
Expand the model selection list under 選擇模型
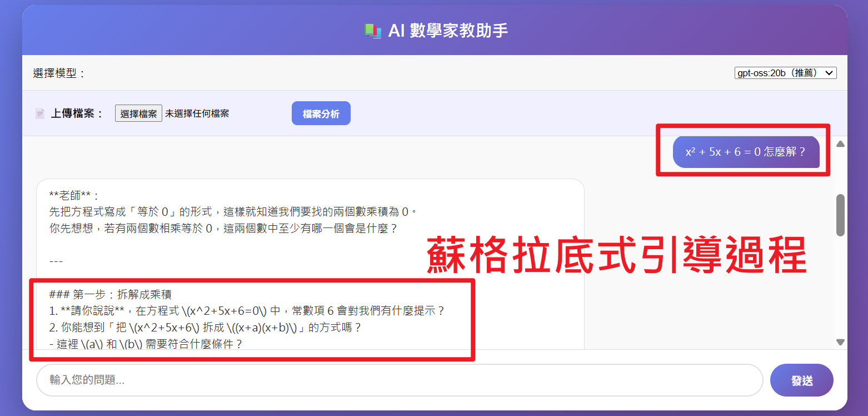point(785,72)
